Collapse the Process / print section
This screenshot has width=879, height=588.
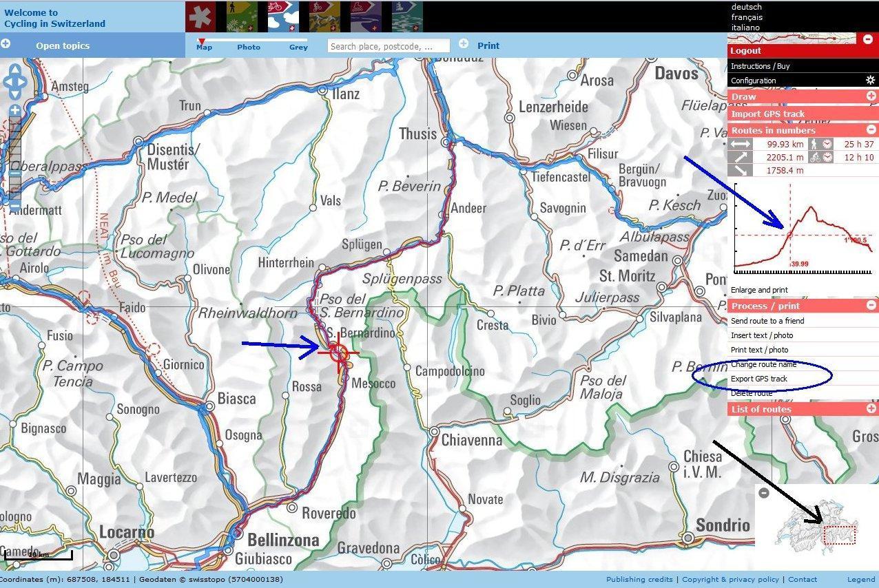point(871,305)
